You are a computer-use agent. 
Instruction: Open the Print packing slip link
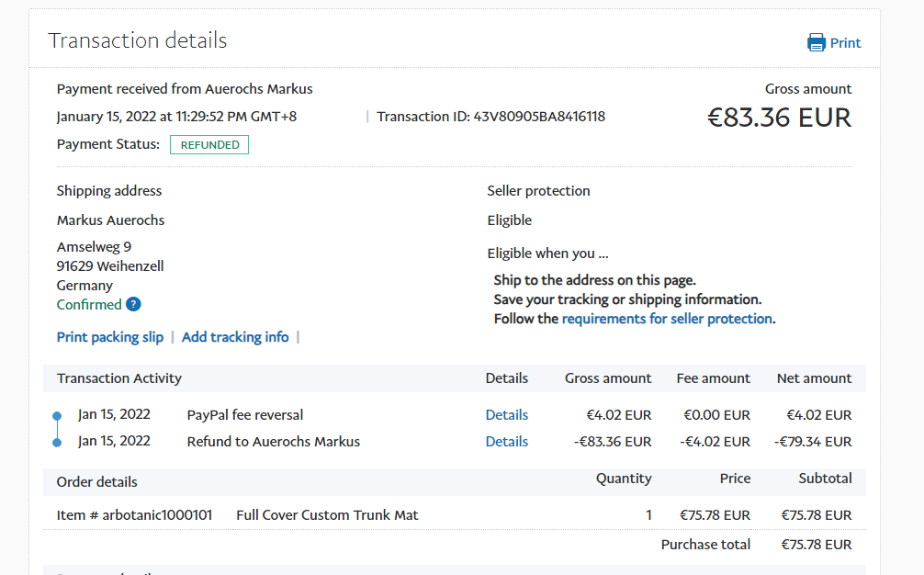[x=110, y=337]
